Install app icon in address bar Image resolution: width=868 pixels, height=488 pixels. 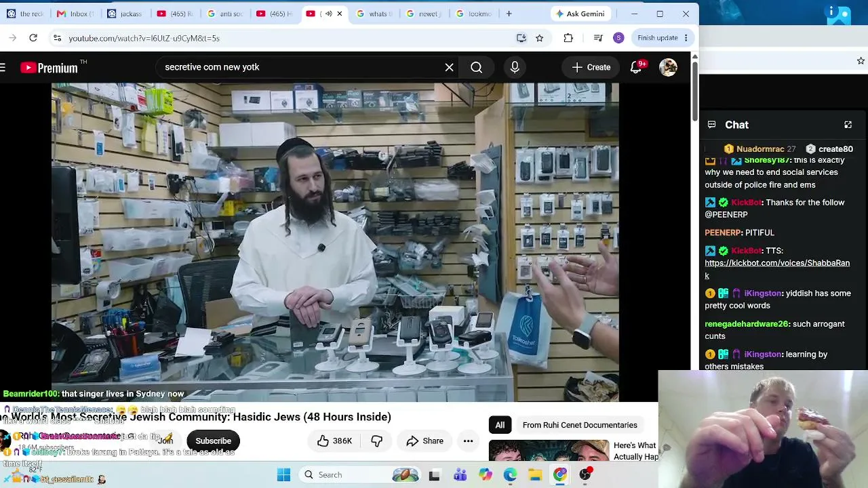pos(521,38)
